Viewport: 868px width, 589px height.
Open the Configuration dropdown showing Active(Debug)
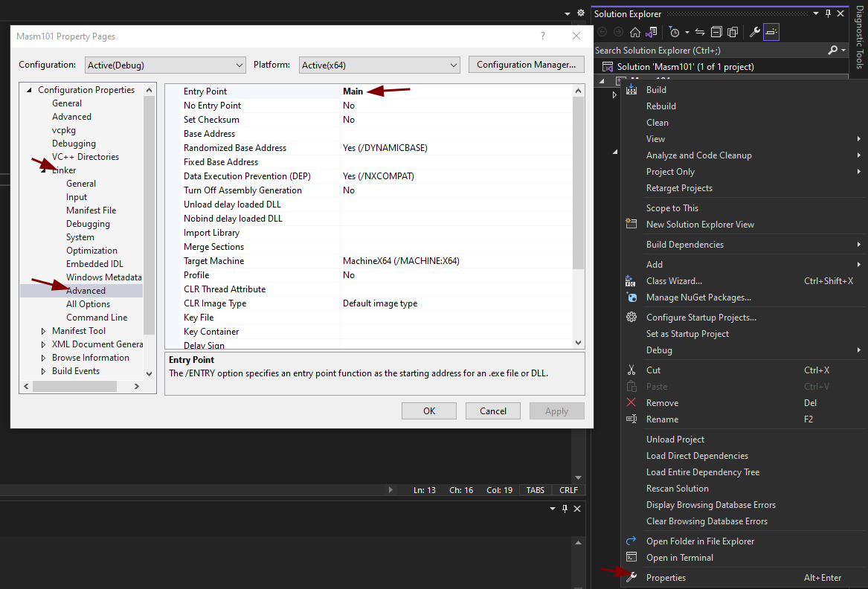[165, 65]
